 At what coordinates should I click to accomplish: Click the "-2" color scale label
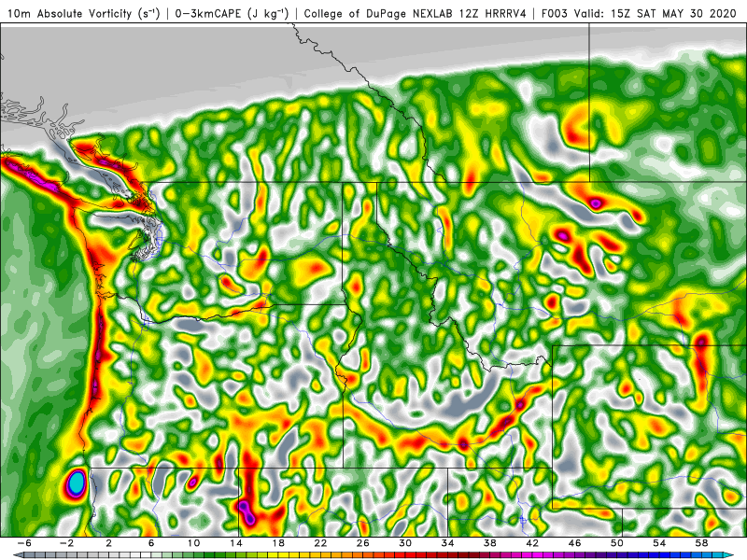click(x=66, y=543)
